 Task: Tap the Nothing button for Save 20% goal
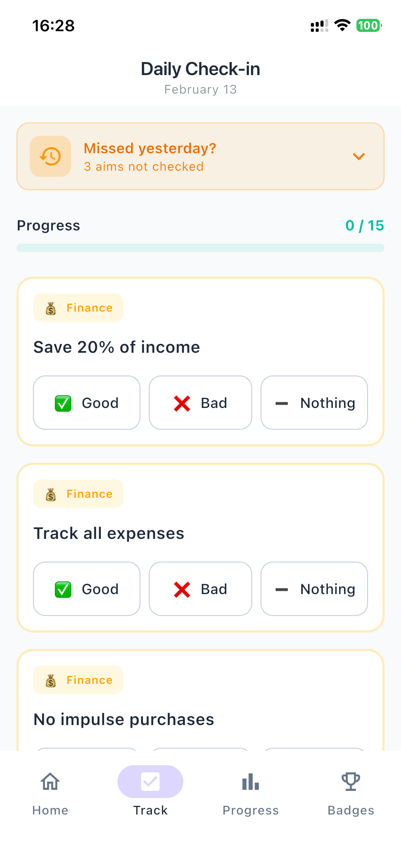pyautogui.click(x=314, y=403)
